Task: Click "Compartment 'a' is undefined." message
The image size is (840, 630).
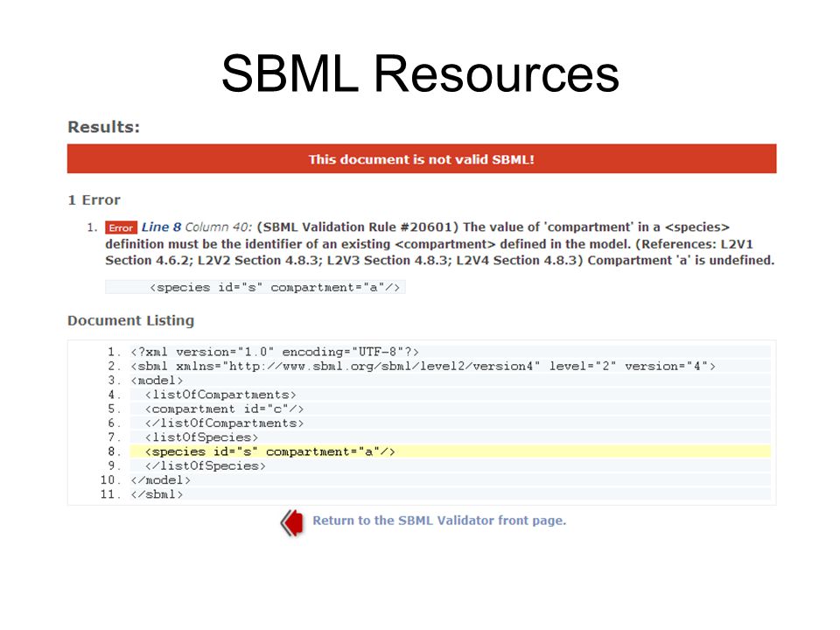Action: pyautogui.click(x=681, y=261)
